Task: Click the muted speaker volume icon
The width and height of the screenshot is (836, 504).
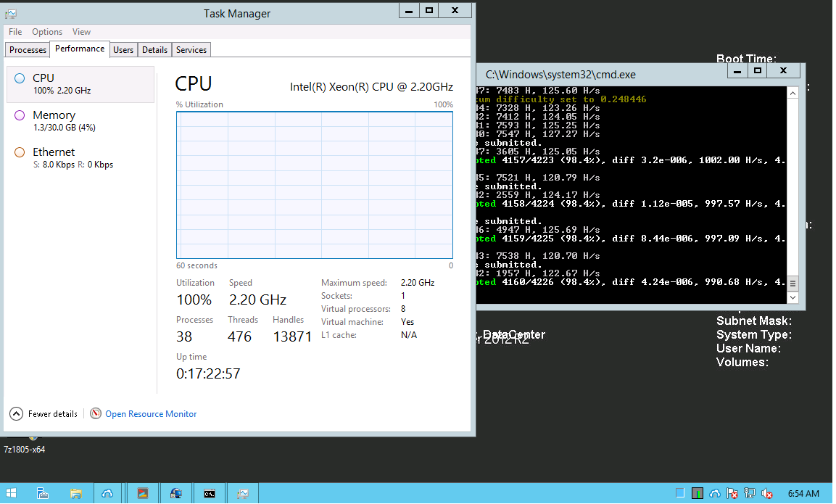Action: pos(767,493)
